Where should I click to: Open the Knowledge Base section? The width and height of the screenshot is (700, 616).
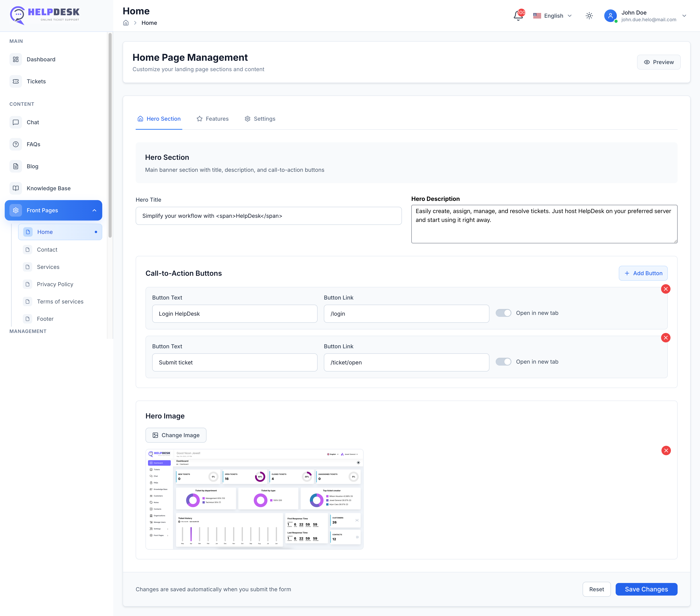(49, 188)
